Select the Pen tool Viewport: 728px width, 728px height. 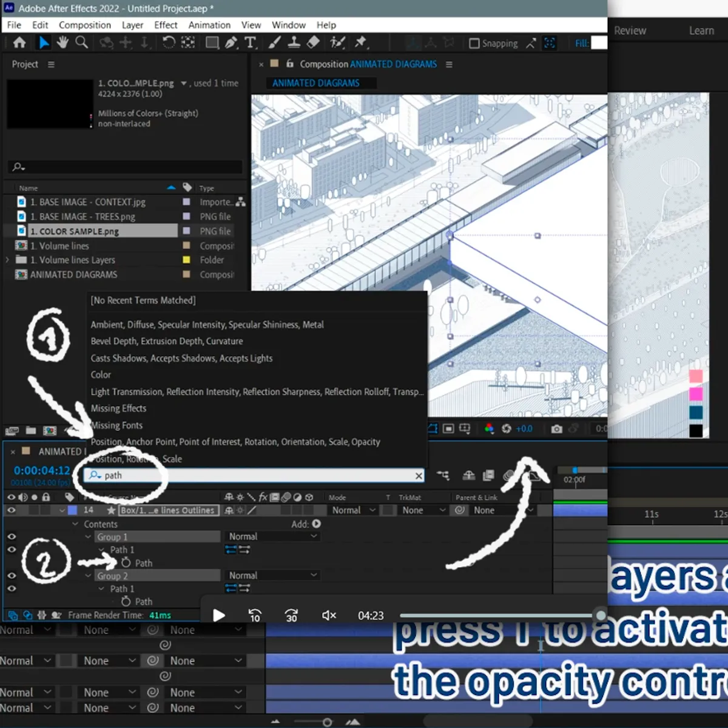pos(230,43)
